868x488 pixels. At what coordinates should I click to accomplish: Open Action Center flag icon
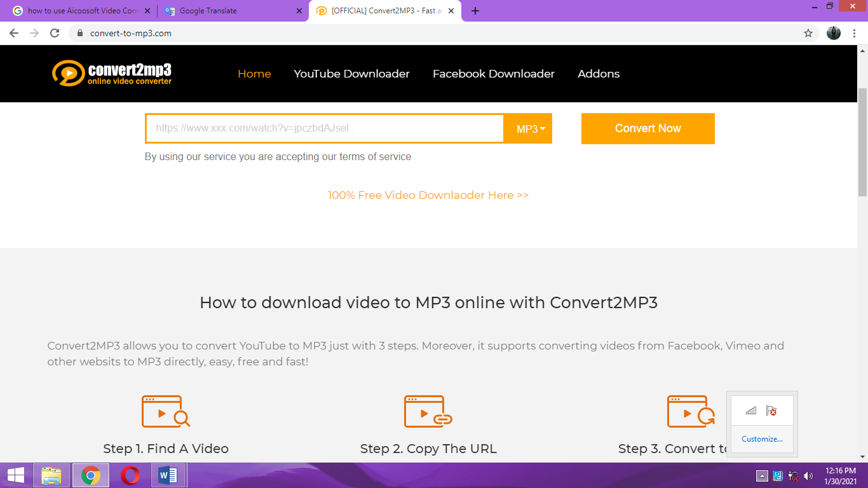click(771, 410)
